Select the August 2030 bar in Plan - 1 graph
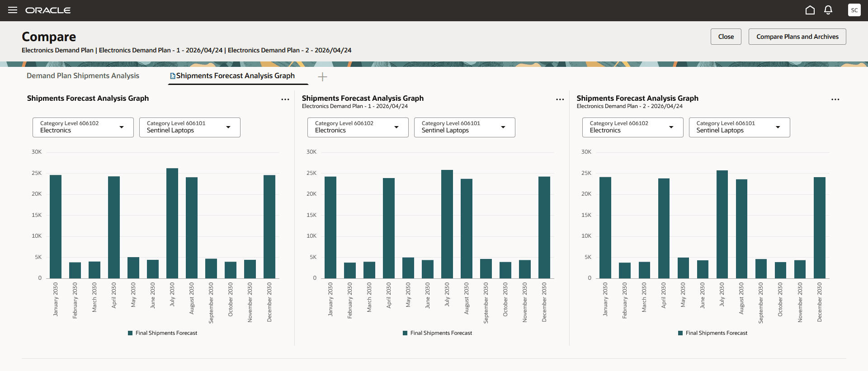The width and height of the screenshot is (868, 371). click(467, 229)
